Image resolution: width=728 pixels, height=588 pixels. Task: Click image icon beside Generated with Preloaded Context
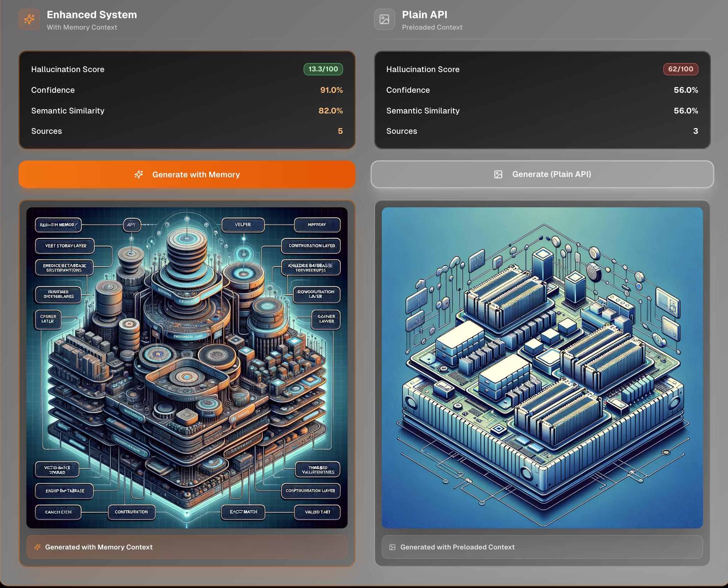click(392, 547)
